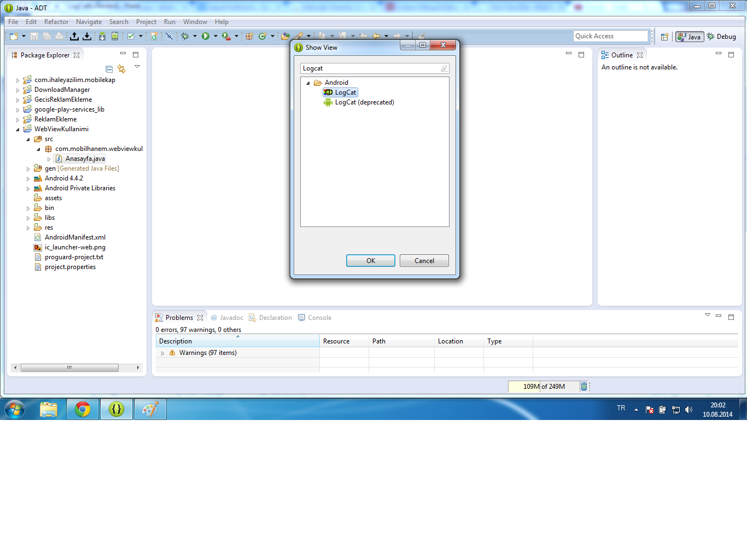Click OK in Show View dialog
The width and height of the screenshot is (747, 560).
point(371,261)
